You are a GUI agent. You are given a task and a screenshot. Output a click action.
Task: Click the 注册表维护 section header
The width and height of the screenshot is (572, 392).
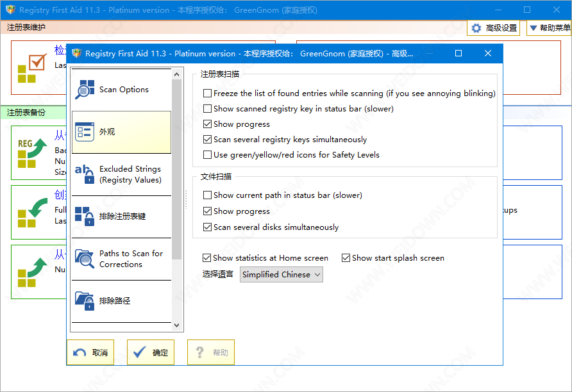(x=26, y=28)
